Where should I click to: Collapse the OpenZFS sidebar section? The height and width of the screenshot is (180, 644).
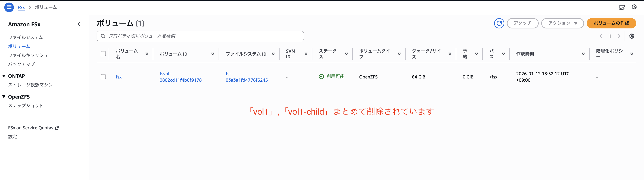(4, 97)
